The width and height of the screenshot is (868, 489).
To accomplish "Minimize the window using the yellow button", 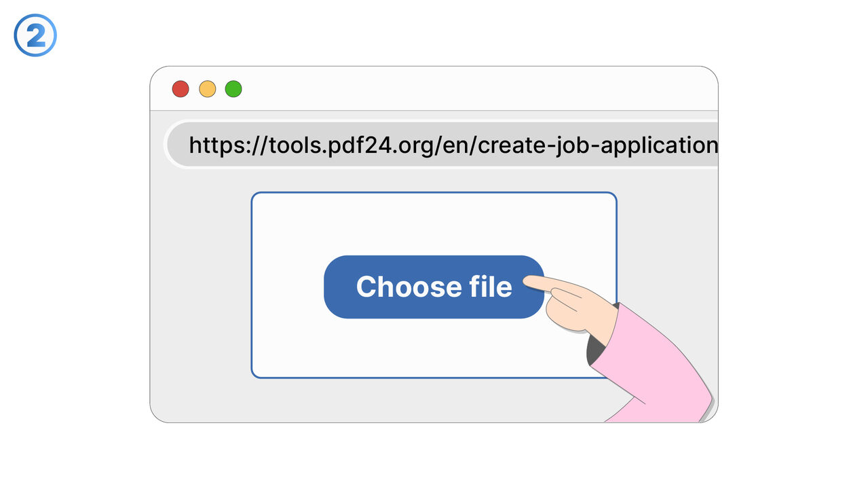I will (x=207, y=89).
